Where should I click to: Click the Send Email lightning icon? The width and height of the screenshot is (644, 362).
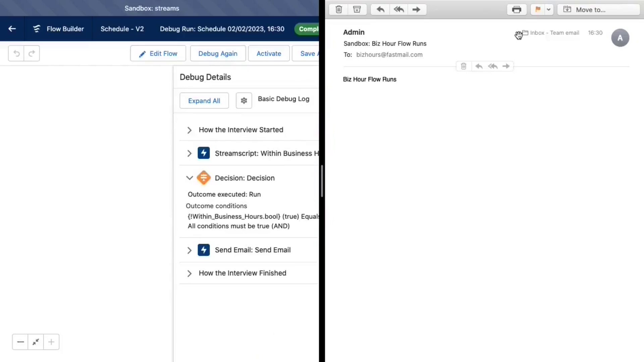(204, 250)
